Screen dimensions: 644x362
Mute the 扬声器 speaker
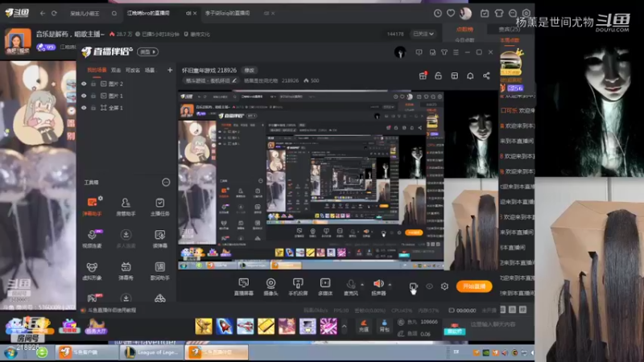pyautogui.click(x=378, y=286)
